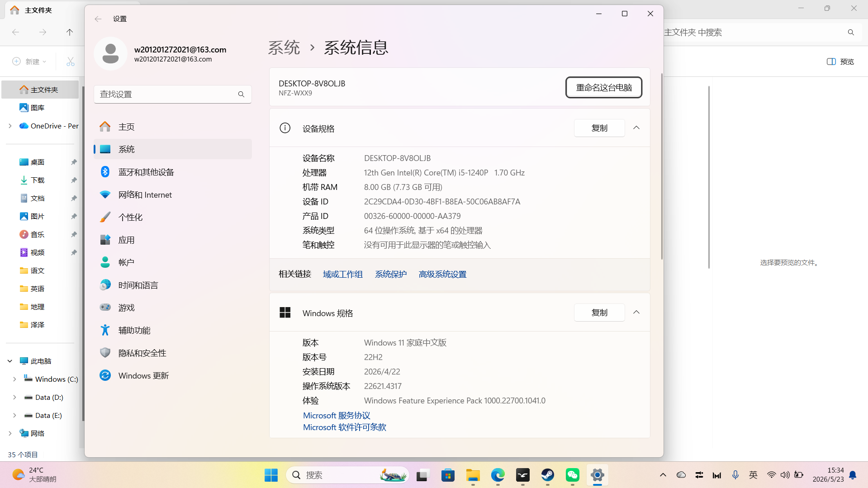
Task: Click the 英 input method indicator
Action: point(753,475)
